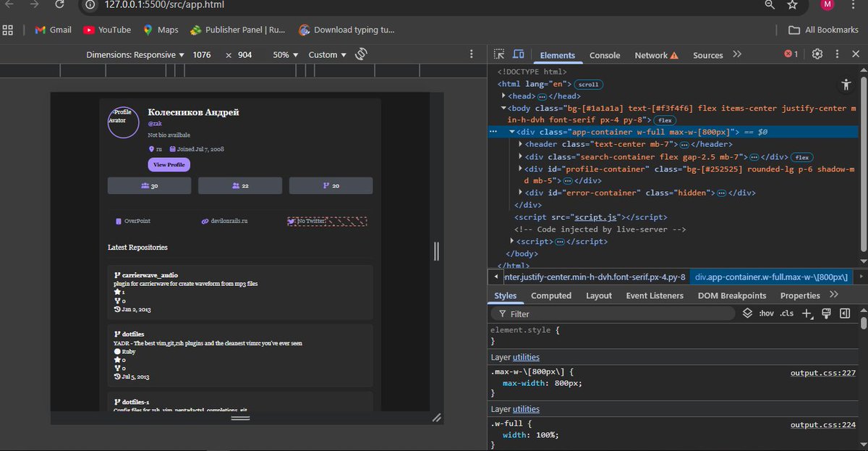Switch to the Elements tab
The height and width of the screenshot is (451, 868).
(x=557, y=55)
